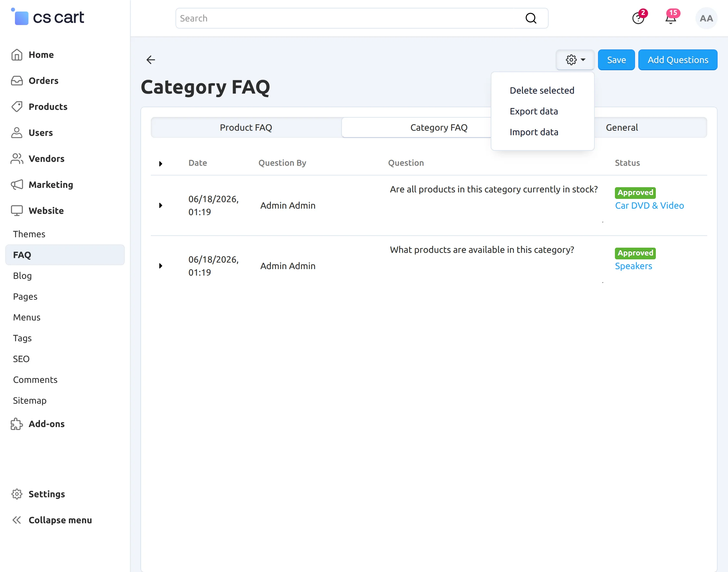Choose Delete selected from the menu
The image size is (728, 572).
click(542, 90)
